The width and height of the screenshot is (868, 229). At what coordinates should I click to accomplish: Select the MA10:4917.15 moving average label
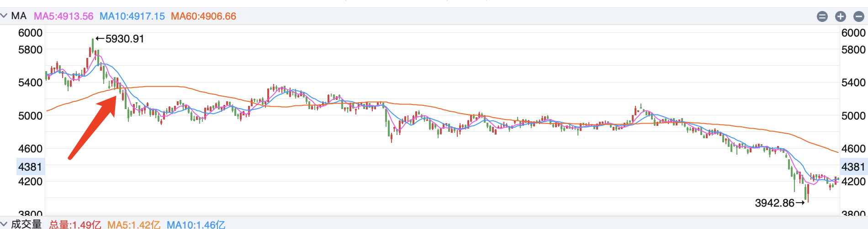(x=132, y=16)
